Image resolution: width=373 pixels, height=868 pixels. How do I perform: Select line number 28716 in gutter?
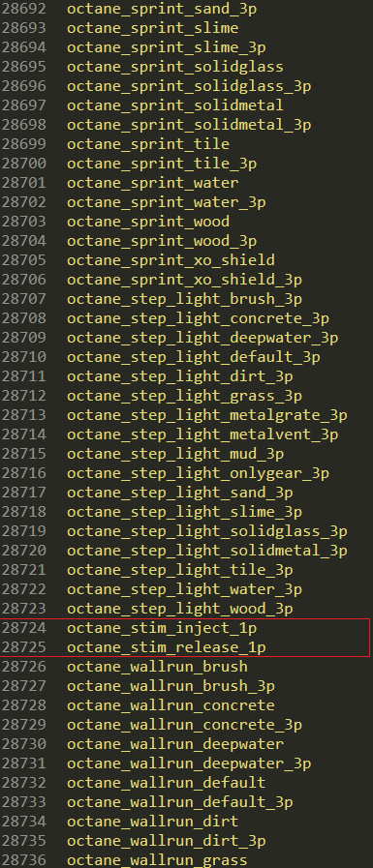[24, 473]
